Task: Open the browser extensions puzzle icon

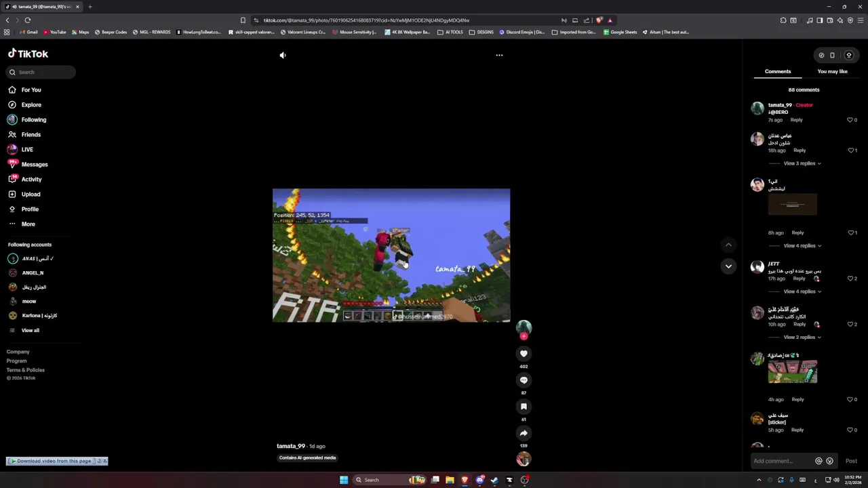Action: pos(783,20)
